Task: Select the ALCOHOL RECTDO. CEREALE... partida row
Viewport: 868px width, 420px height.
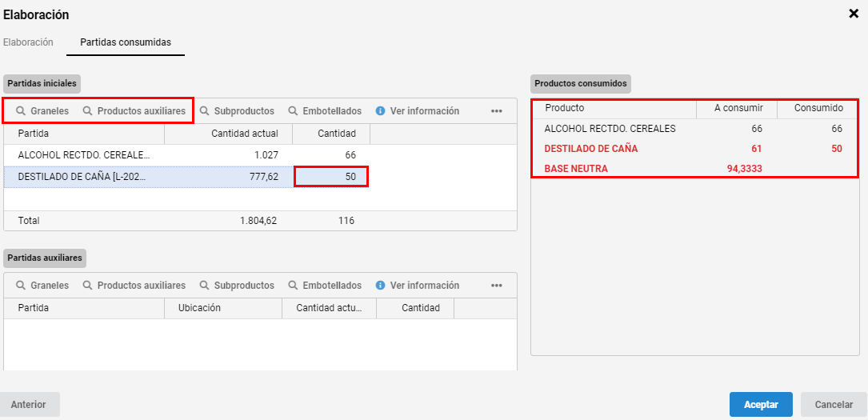Action: click(x=260, y=155)
